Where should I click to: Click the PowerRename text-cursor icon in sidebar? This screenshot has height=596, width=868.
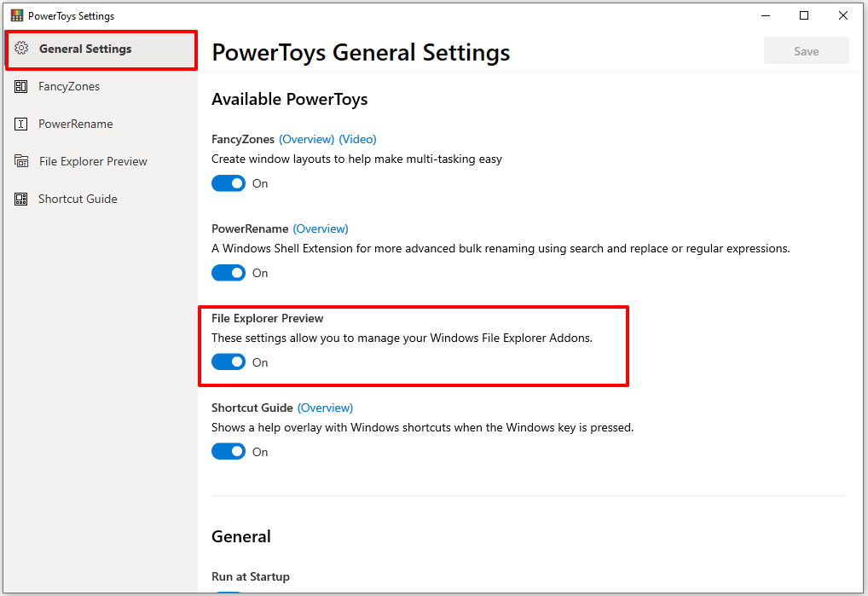[x=20, y=124]
